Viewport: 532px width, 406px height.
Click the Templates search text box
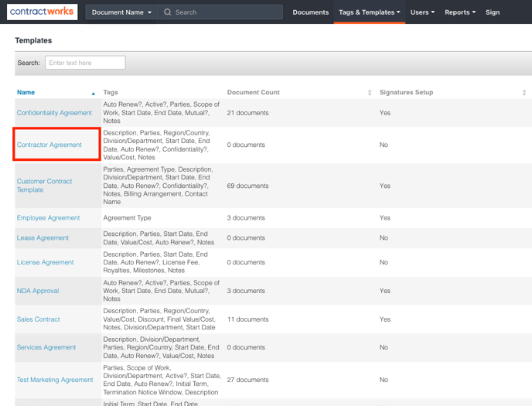tap(85, 63)
